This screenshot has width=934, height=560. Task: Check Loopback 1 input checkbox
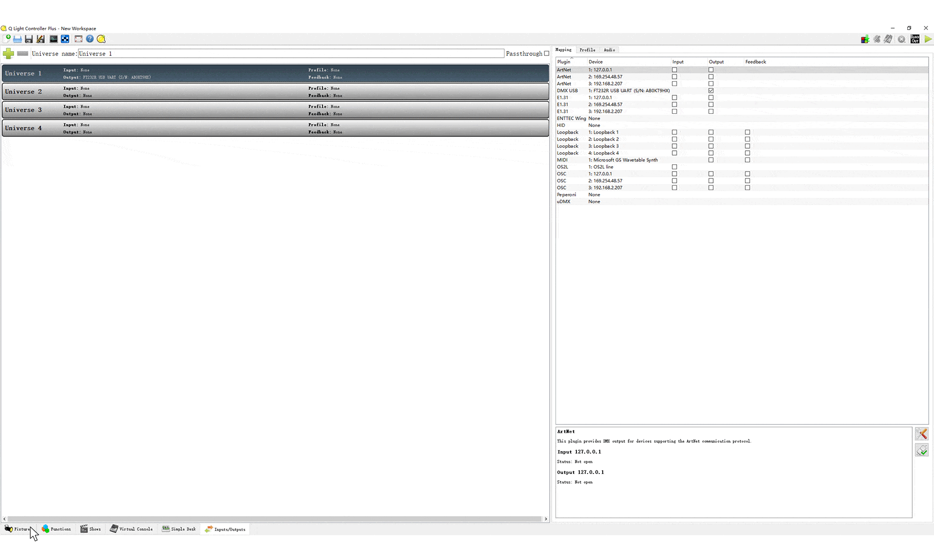pyautogui.click(x=674, y=132)
